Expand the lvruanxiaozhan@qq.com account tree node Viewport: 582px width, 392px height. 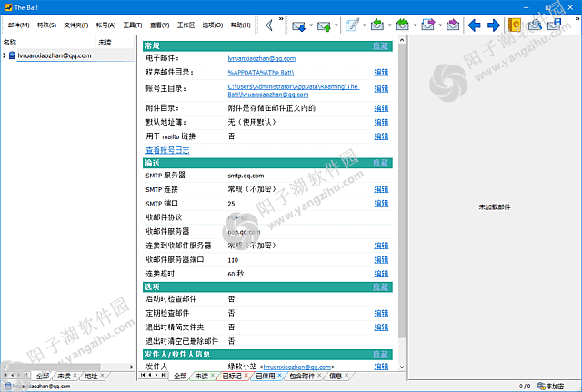[5, 55]
